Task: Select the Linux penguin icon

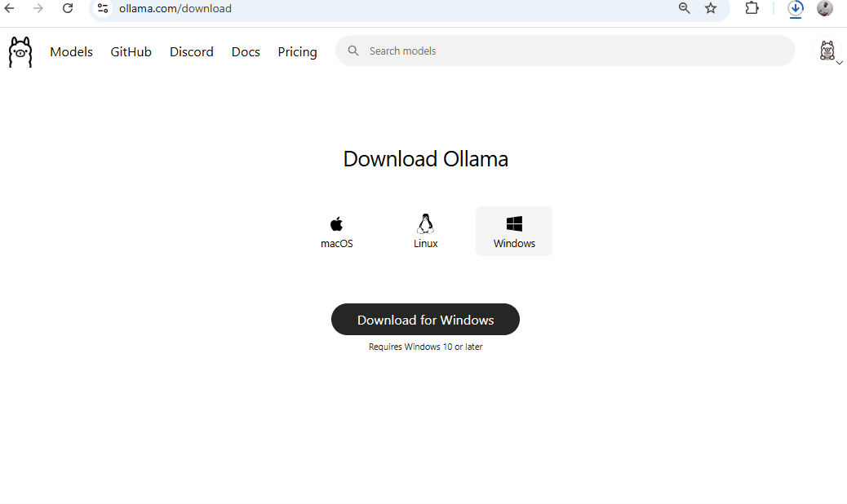Action: (425, 223)
